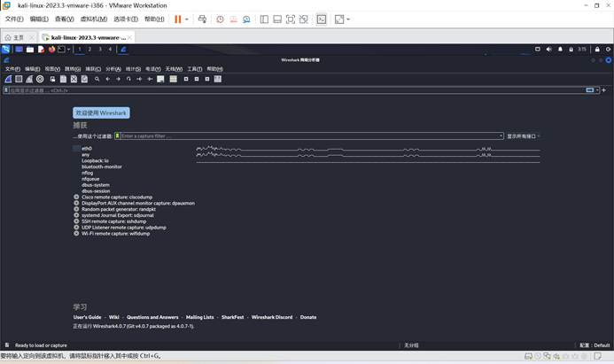
Task: Click VMware send Ctrl+Alt+Del icon
Action: 202,19
